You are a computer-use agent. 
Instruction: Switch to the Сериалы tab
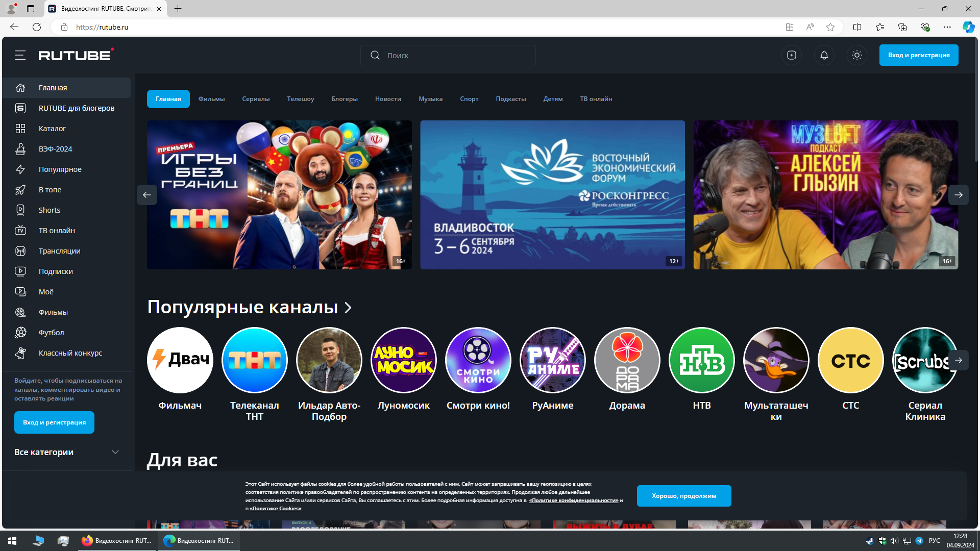[256, 99]
